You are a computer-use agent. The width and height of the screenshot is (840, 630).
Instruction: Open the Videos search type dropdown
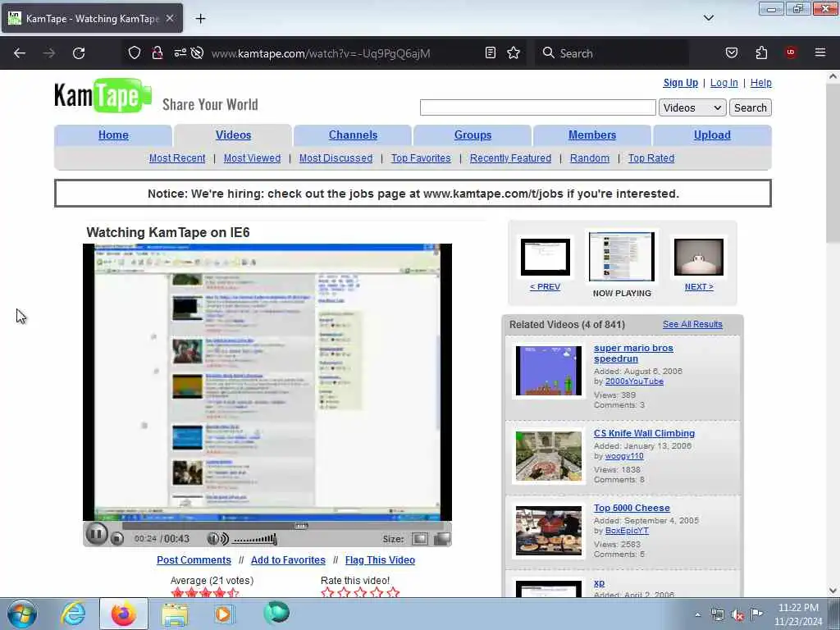coord(692,107)
